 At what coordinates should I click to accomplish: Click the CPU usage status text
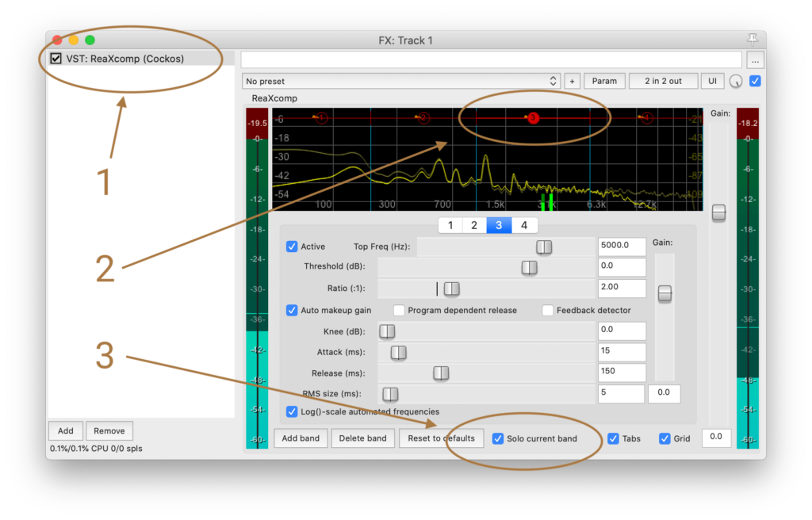[96, 449]
